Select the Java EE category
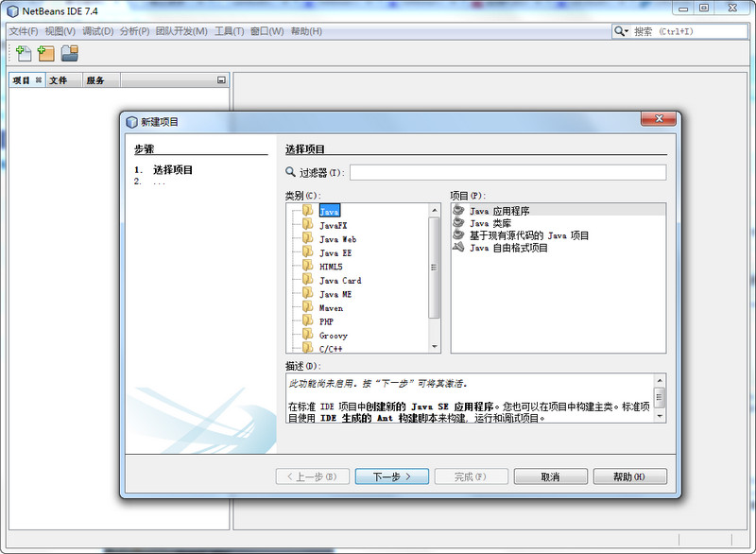Image resolution: width=756 pixels, height=554 pixels. pyautogui.click(x=335, y=253)
